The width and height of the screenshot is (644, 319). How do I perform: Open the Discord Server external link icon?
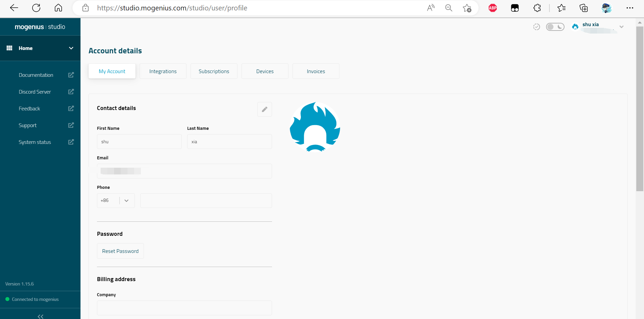pyautogui.click(x=71, y=92)
